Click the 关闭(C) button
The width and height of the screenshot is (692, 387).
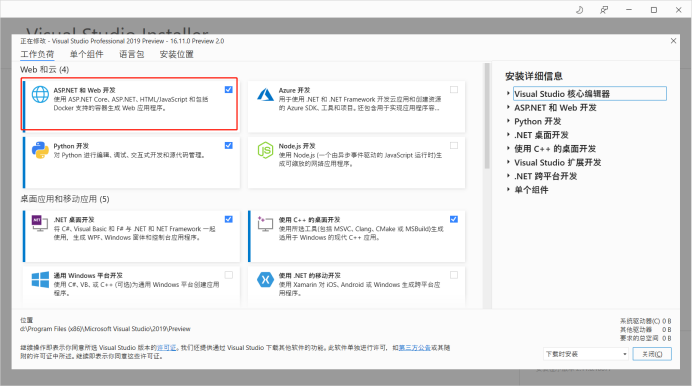[652, 354]
